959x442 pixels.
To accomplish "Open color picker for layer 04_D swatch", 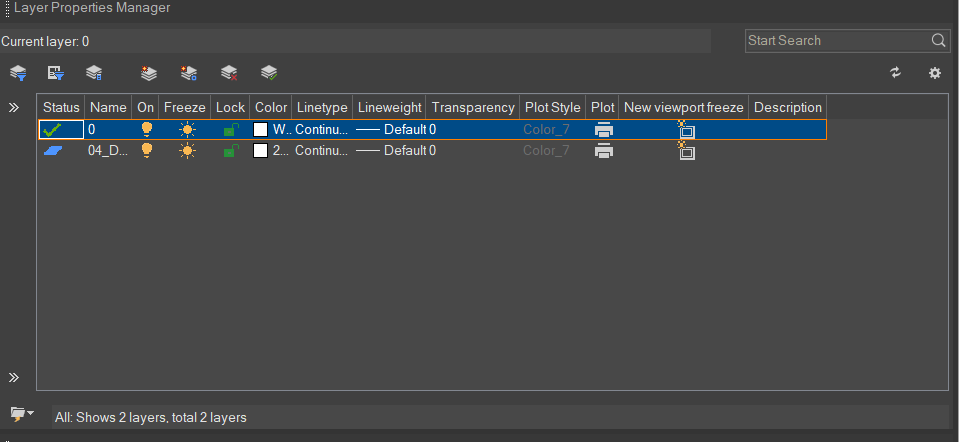I will 261,150.
